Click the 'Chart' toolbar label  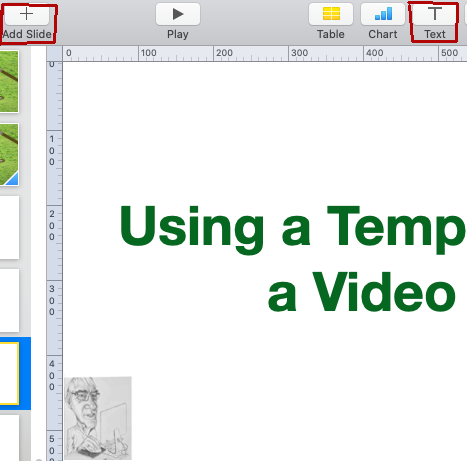[383, 34]
